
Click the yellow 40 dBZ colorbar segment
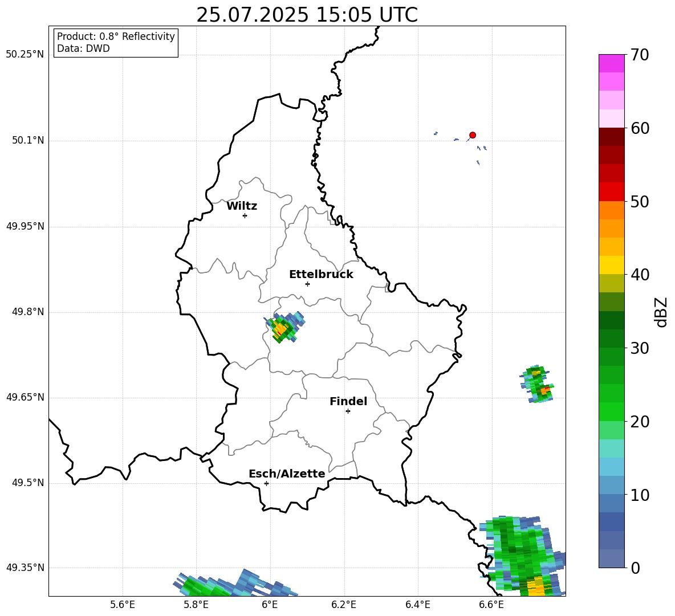[611, 265]
